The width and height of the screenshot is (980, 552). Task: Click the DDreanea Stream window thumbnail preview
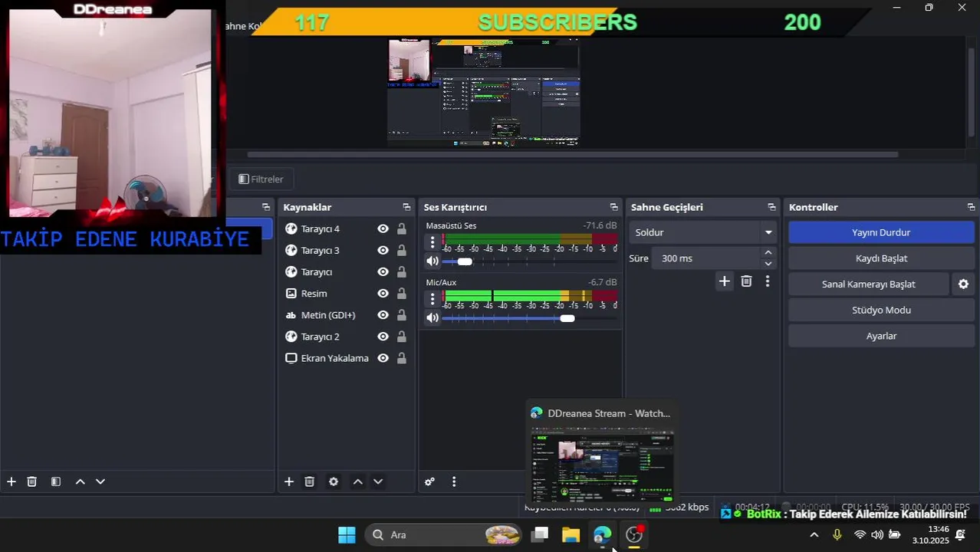pyautogui.click(x=603, y=465)
